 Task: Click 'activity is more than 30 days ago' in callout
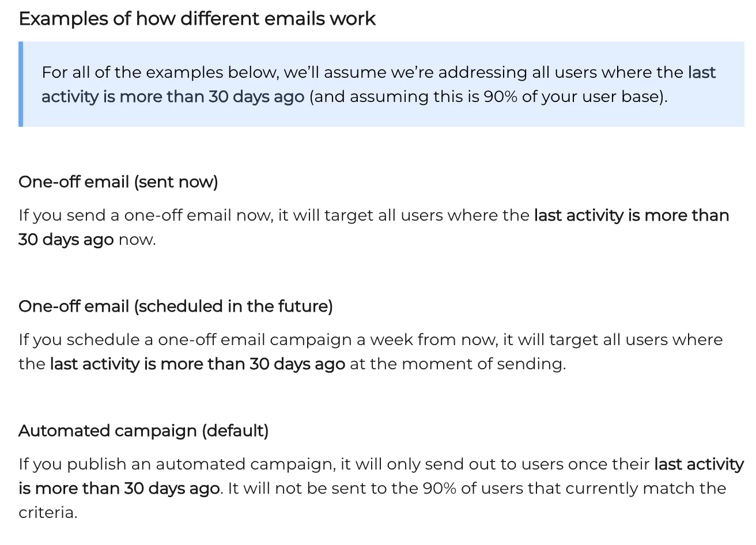173,96
